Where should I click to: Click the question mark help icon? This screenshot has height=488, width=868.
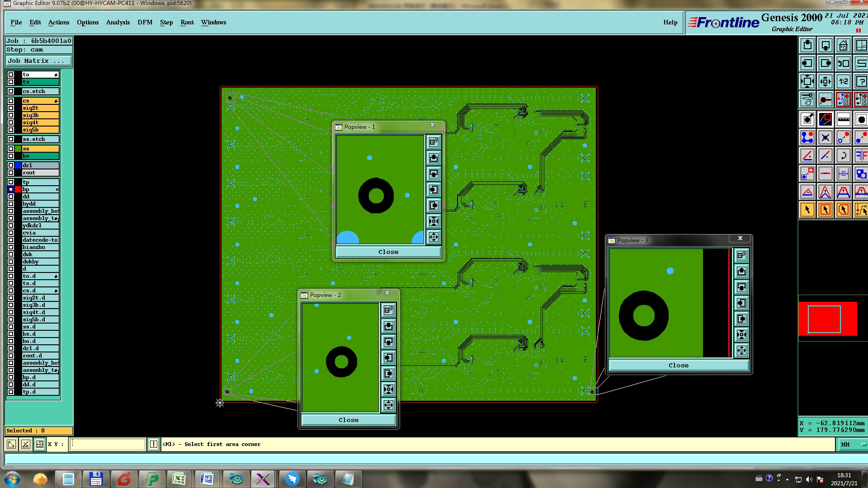[861, 81]
